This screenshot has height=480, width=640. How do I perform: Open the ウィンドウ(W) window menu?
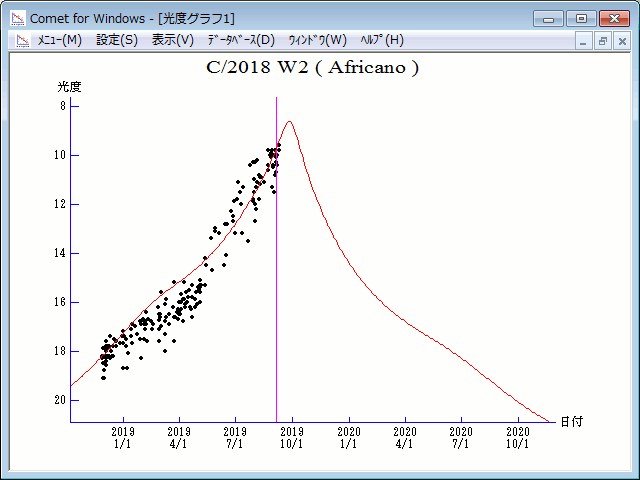(317, 40)
